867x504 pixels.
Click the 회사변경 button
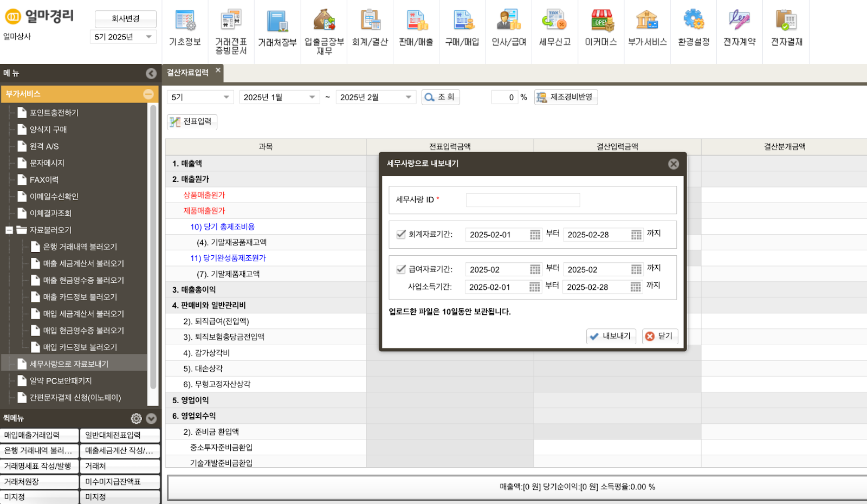126,18
